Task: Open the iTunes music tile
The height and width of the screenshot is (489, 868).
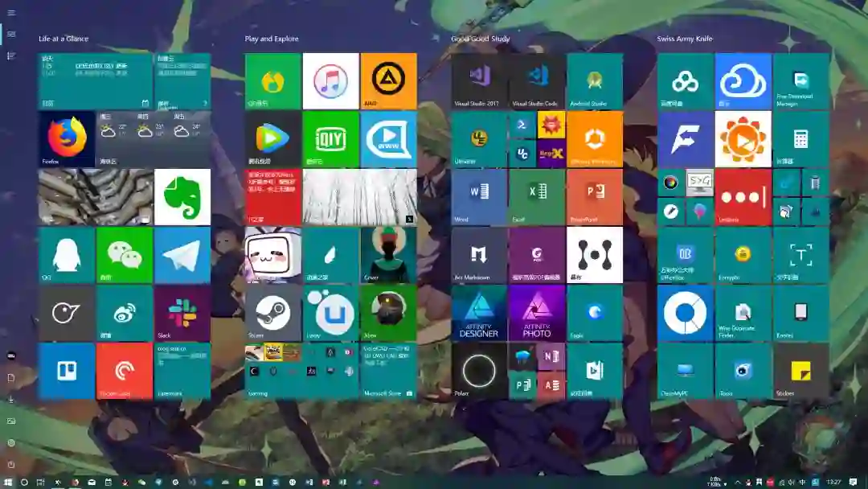Action: coord(330,81)
